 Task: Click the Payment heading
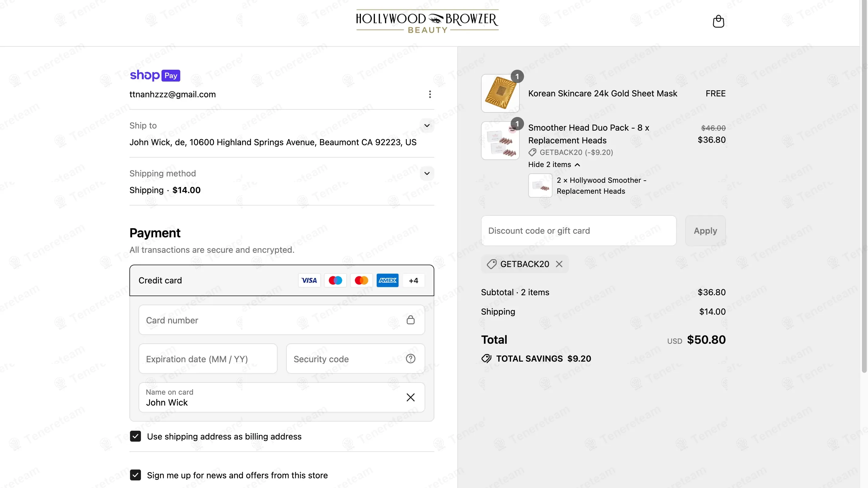tap(155, 233)
